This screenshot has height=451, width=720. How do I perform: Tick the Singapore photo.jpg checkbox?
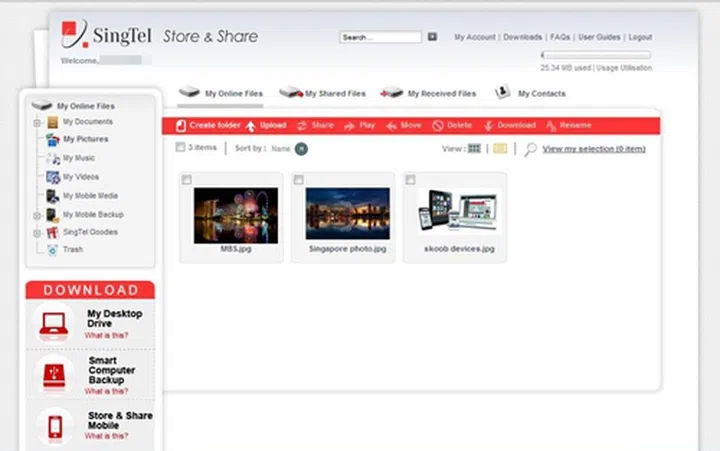[299, 179]
